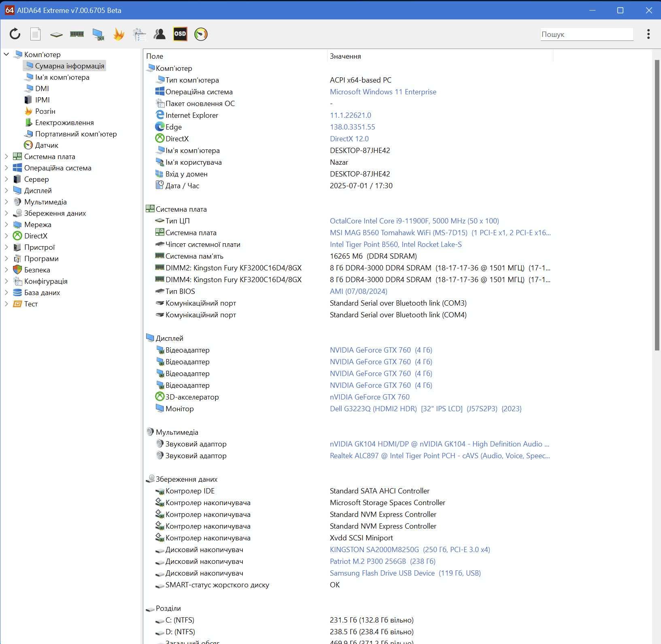The height and width of the screenshot is (644, 661).
Task: Click the Edge row icon
Action: [x=160, y=127]
